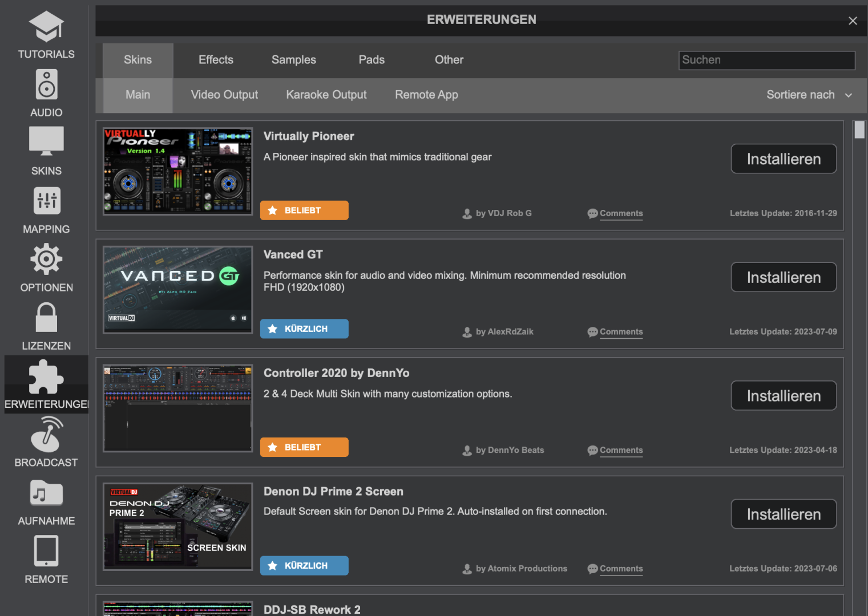The image size is (868, 616).
Task: Select the Karaoke Output subcategory
Action: 326,95
